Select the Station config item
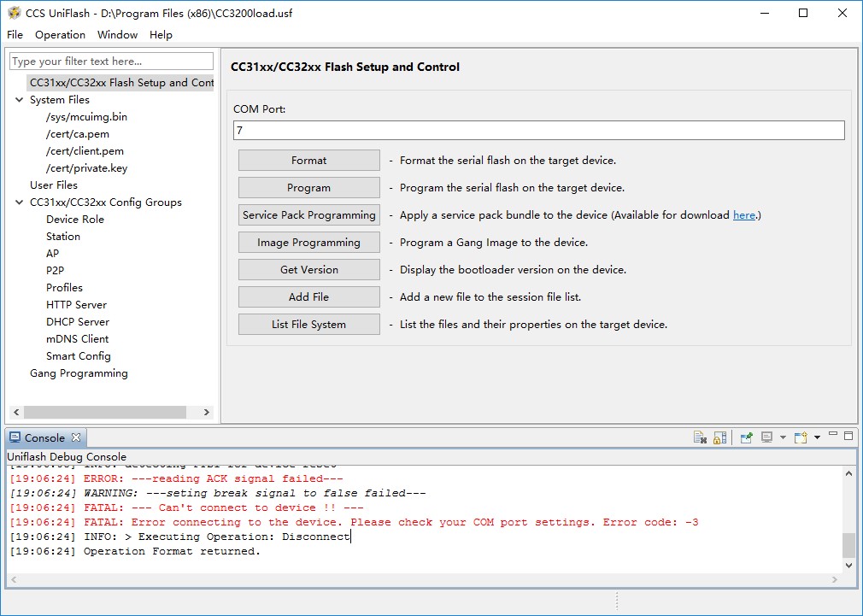This screenshot has width=863, height=616. pyautogui.click(x=63, y=236)
